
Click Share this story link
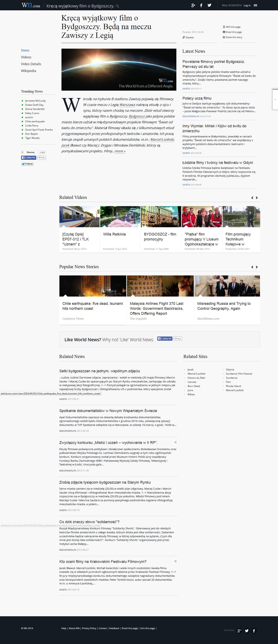click(232, 37)
